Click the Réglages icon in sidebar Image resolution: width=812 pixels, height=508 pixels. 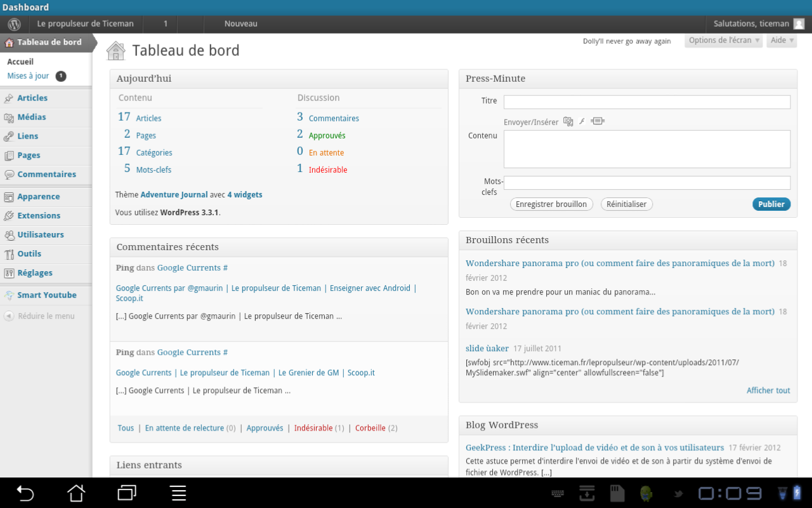tap(9, 273)
